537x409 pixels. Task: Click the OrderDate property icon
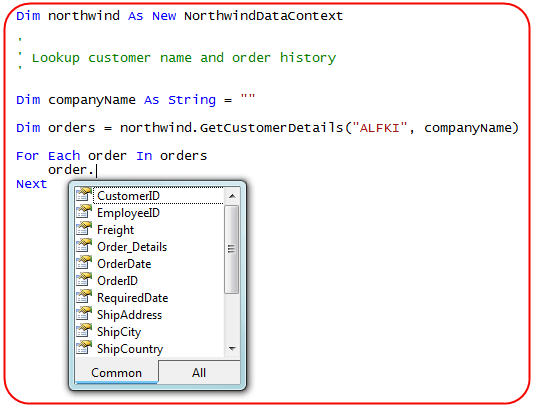[84, 262]
